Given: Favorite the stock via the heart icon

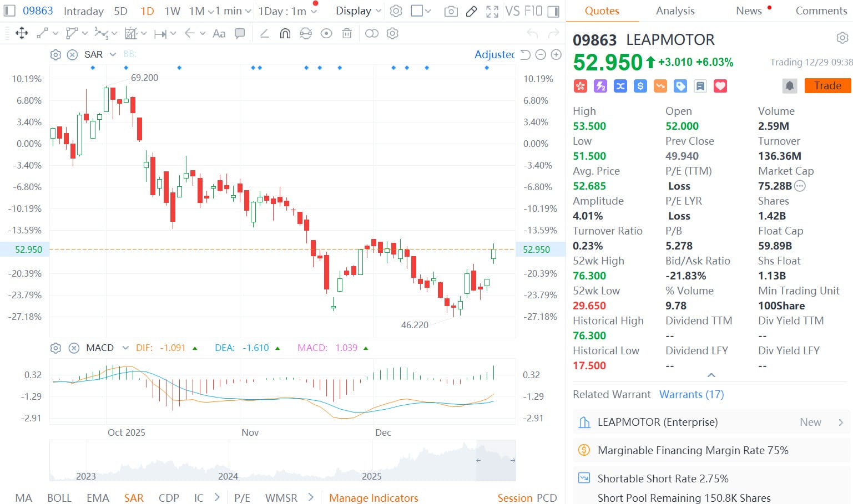Looking at the screenshot, I should click(720, 85).
